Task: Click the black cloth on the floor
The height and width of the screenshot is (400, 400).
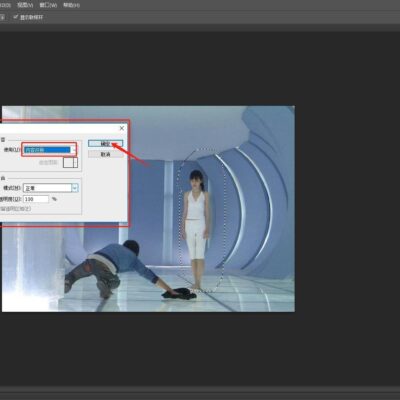Action: pyautogui.click(x=179, y=294)
